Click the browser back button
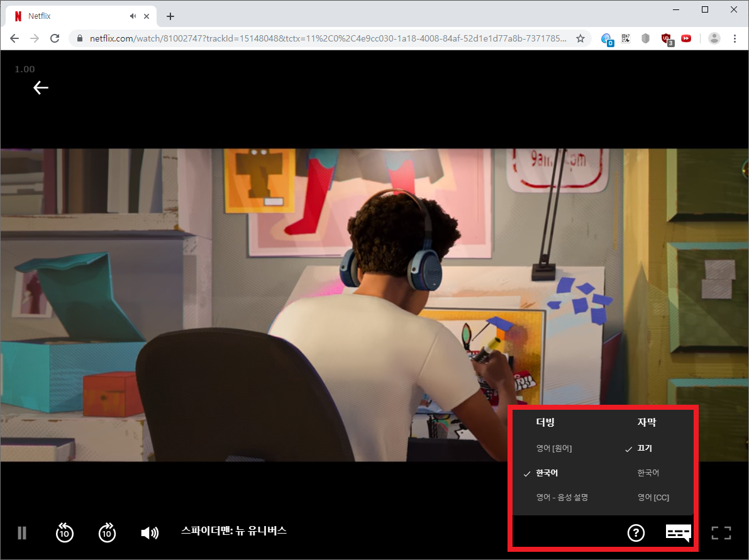Viewport: 749px width, 560px height. (14, 38)
